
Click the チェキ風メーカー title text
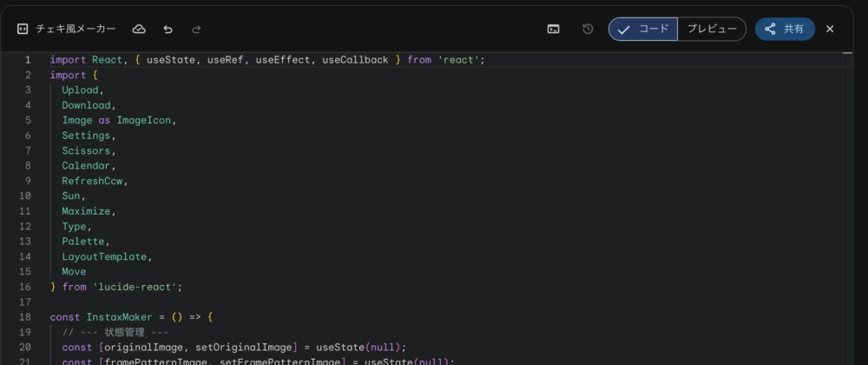76,29
